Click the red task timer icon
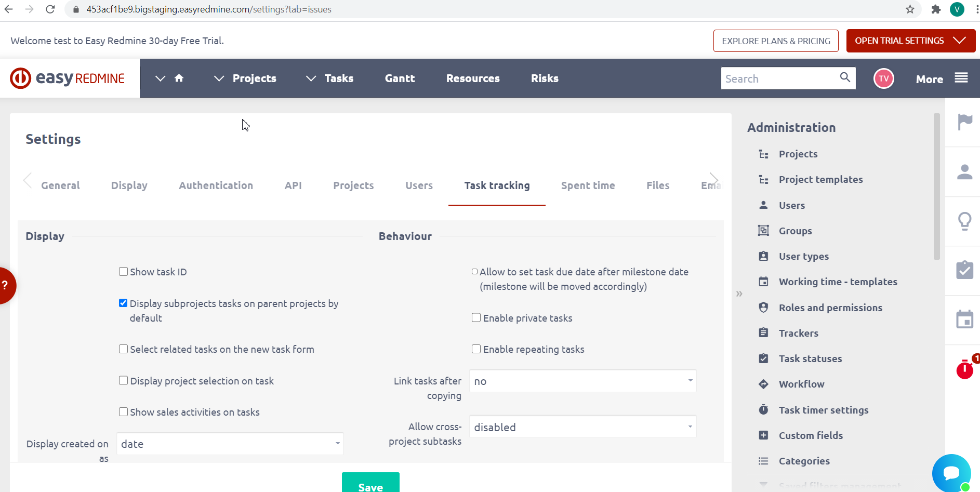Image resolution: width=980 pixels, height=492 pixels. pyautogui.click(x=964, y=369)
